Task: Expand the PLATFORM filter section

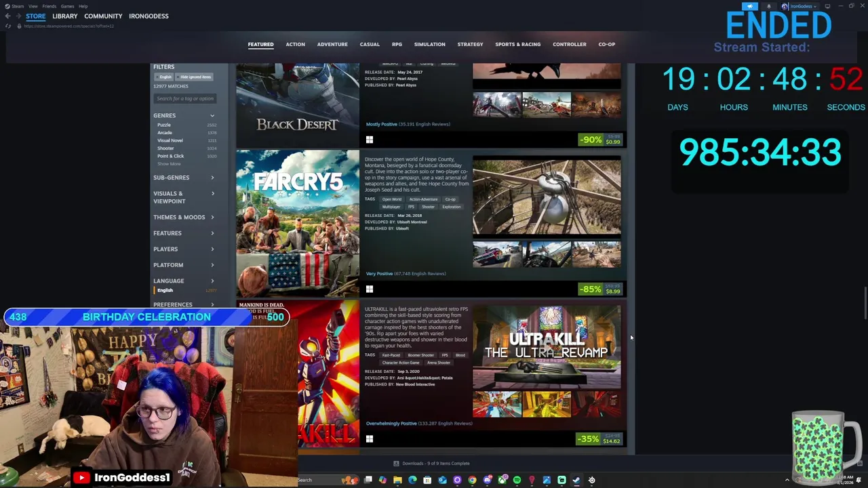Action: point(184,265)
